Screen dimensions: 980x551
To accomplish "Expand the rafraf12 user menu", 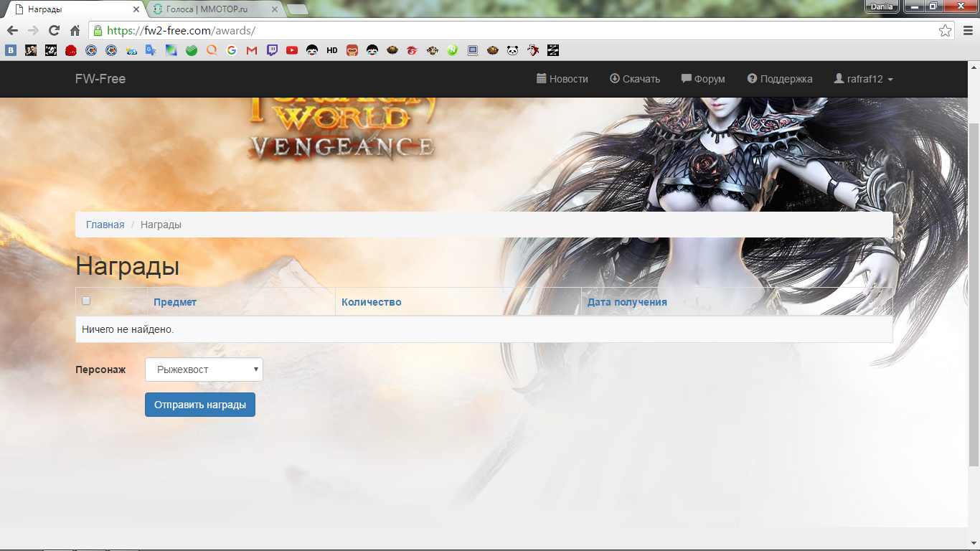I will click(863, 79).
